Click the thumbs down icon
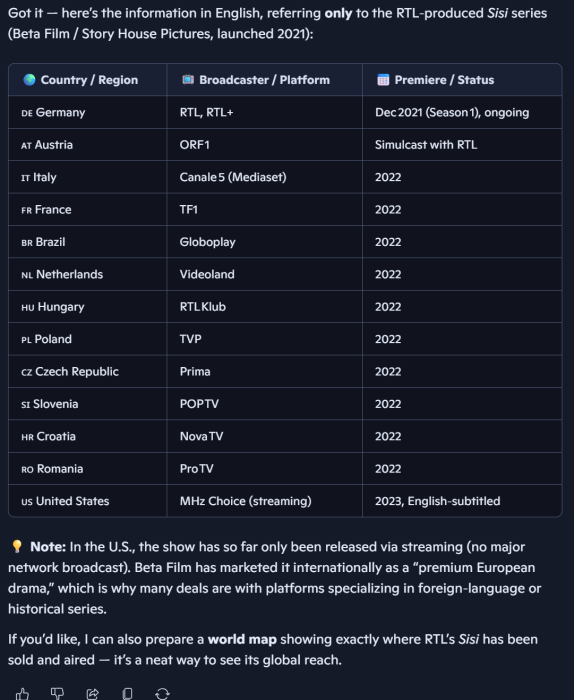This screenshot has width=574, height=700. pyautogui.click(x=57, y=693)
